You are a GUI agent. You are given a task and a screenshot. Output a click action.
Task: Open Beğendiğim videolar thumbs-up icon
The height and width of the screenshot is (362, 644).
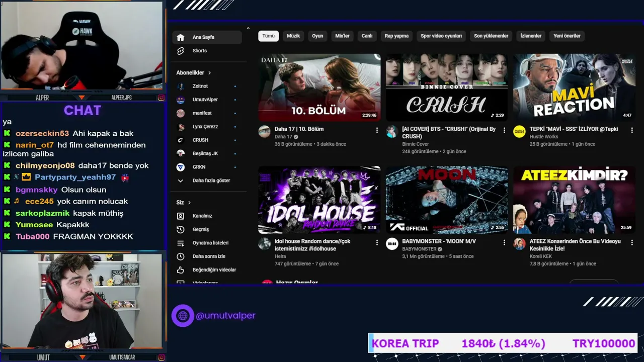(x=181, y=270)
